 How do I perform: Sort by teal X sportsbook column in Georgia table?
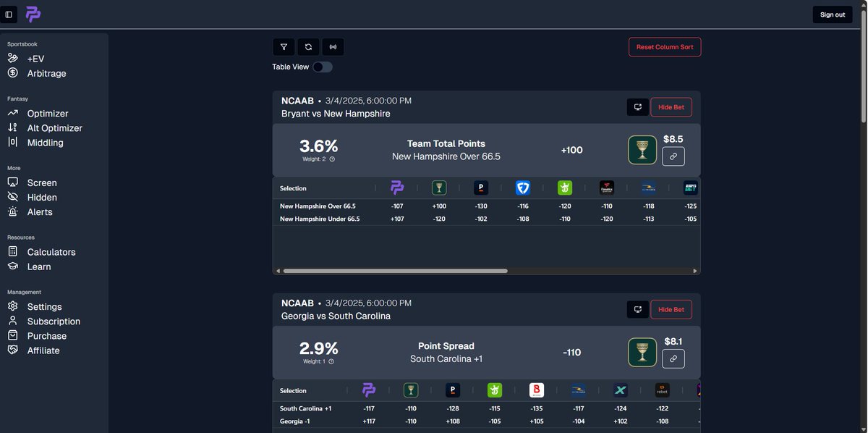point(621,390)
